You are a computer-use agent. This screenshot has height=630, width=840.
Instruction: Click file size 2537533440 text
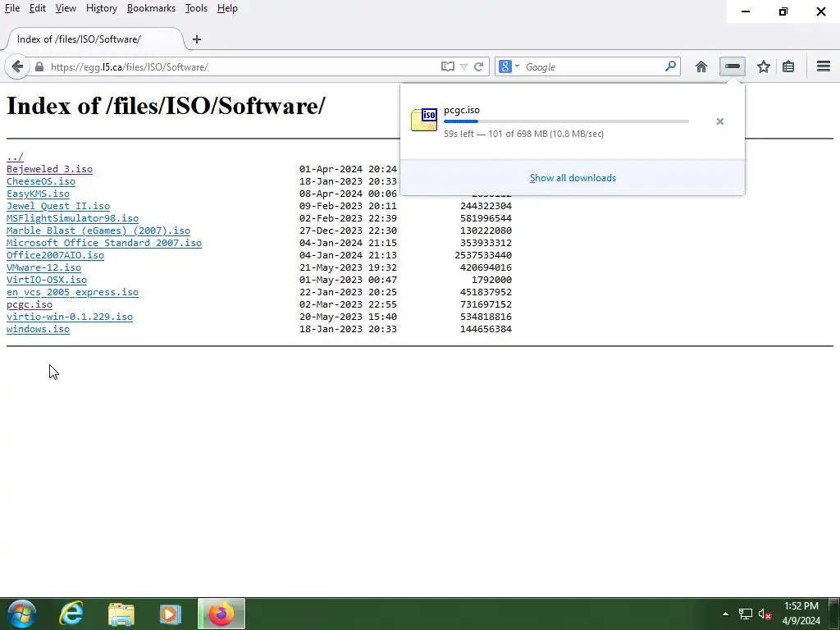tap(482, 256)
